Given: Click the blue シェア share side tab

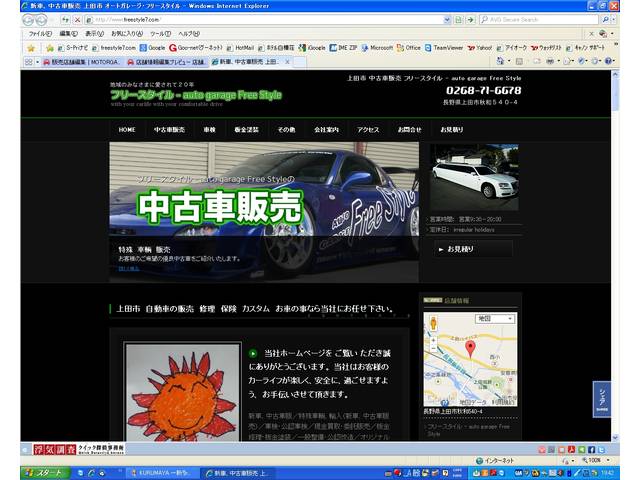Looking at the screenshot, I should [x=602, y=399].
